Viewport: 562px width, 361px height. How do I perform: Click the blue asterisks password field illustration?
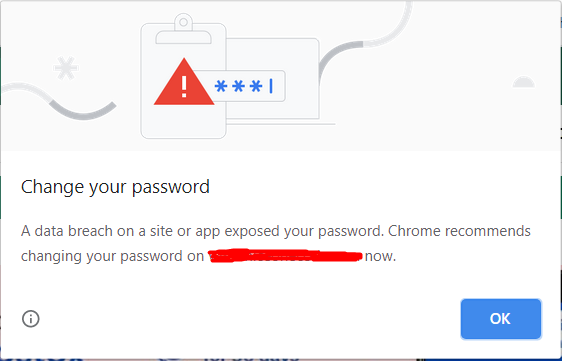247,86
